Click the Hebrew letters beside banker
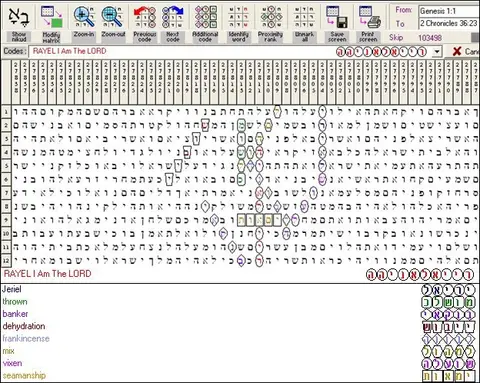 tap(448, 315)
